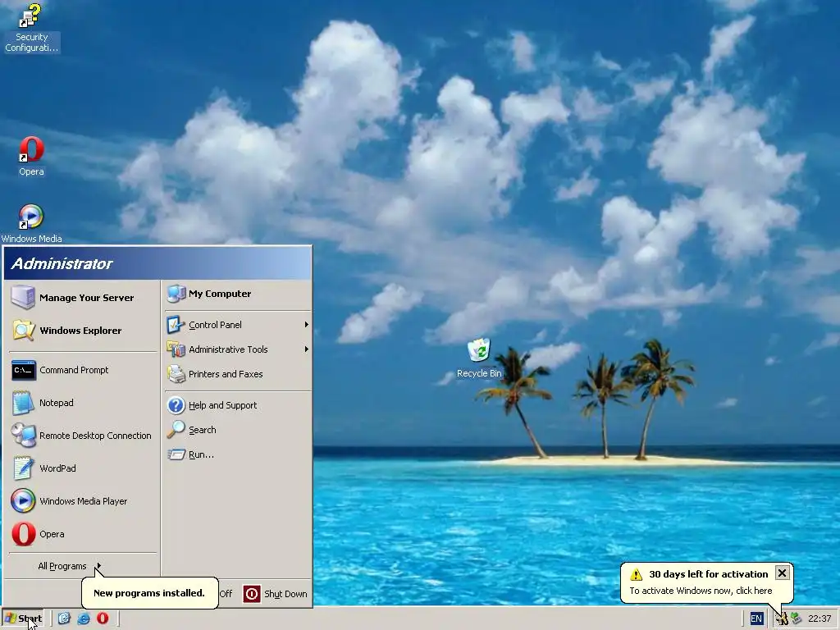Image resolution: width=840 pixels, height=630 pixels.
Task: Select Windows Explorer menu entry
Action: [82, 330]
